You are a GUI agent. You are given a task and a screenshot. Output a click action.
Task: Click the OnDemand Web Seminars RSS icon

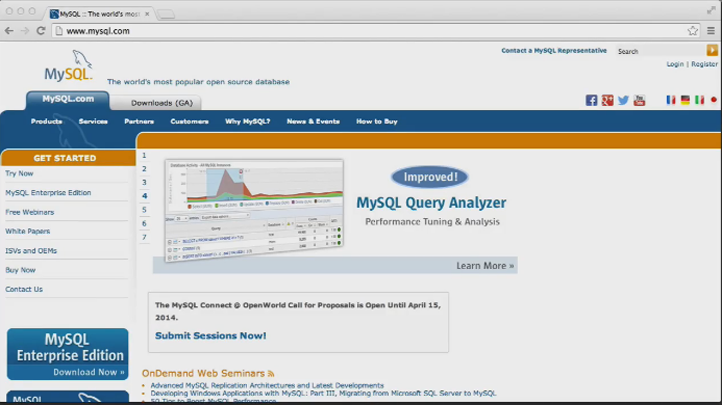[271, 374]
